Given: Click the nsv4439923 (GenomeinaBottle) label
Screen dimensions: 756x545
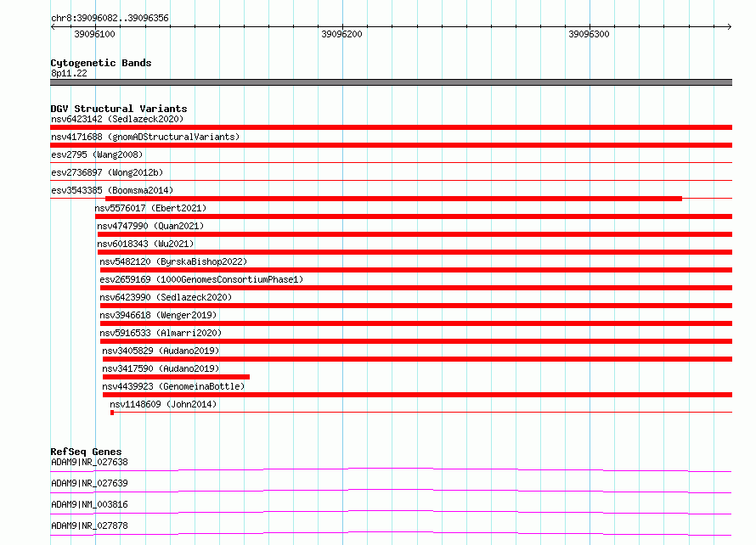Looking at the screenshot, I should point(173,386).
